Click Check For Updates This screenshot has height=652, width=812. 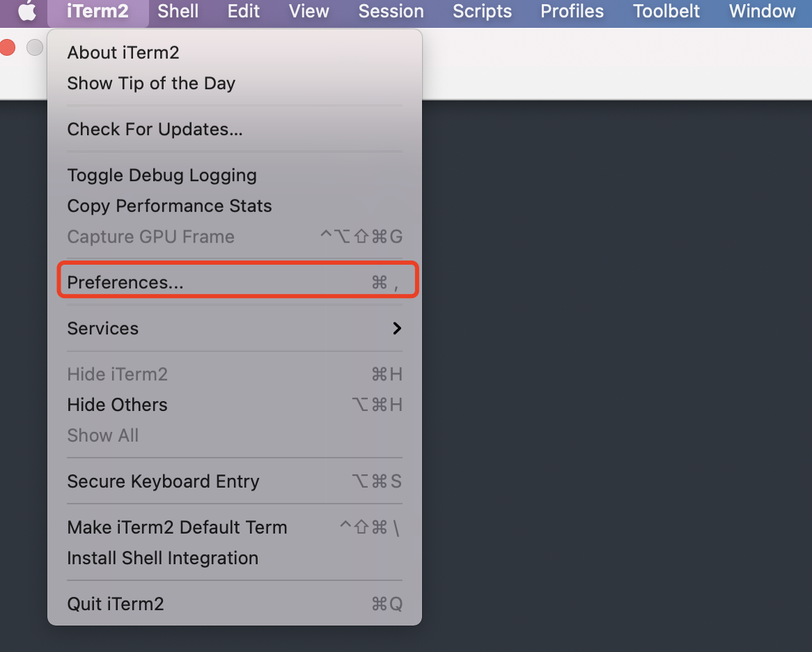coord(155,130)
